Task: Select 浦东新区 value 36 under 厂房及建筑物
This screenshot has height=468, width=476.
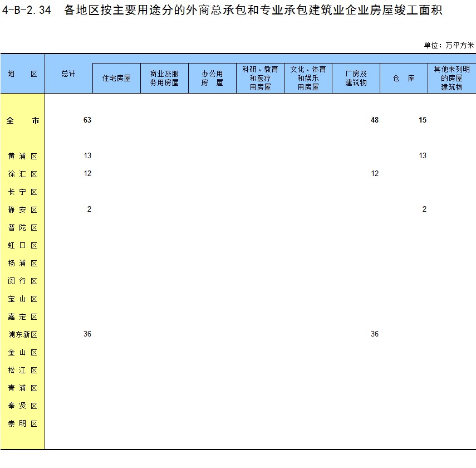Action: (374, 334)
